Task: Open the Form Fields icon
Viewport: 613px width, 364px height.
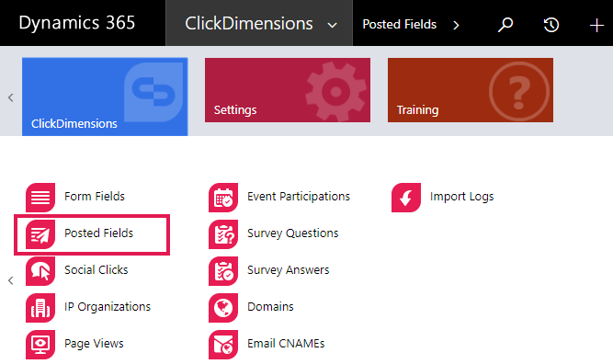Action: click(40, 197)
